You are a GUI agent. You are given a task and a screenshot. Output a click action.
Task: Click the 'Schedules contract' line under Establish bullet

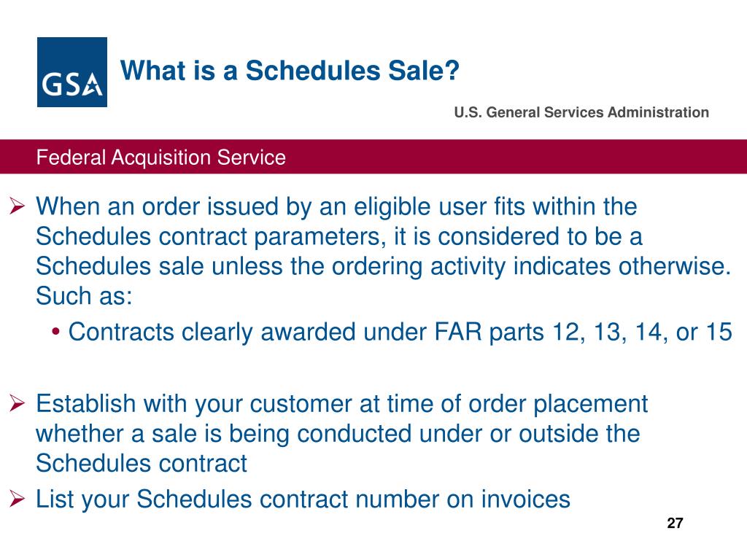tap(142, 463)
